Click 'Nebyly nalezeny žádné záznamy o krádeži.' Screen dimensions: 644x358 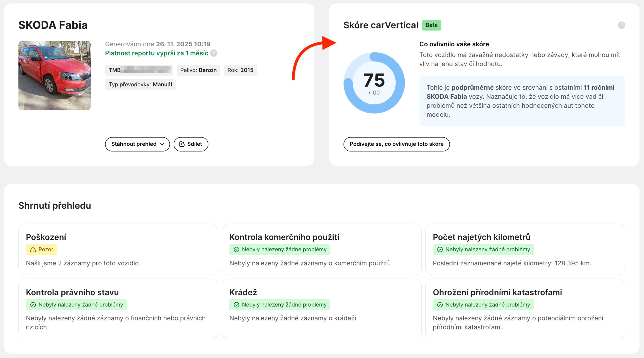click(x=293, y=318)
